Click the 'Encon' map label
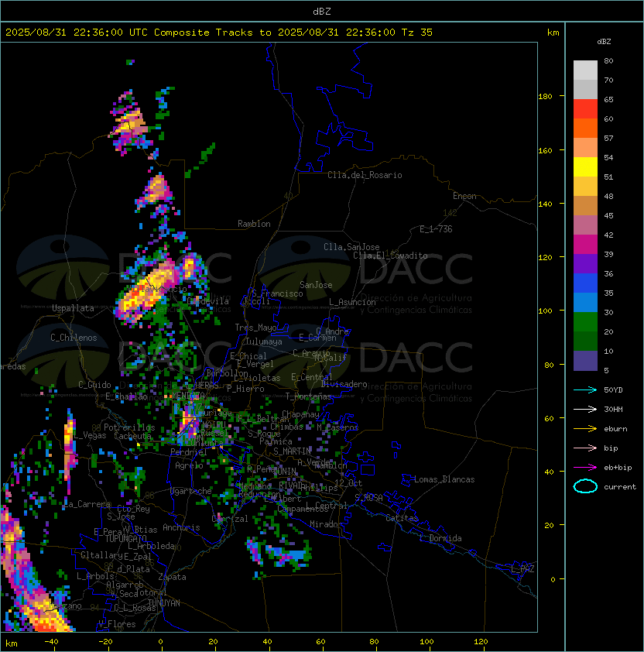 [464, 196]
